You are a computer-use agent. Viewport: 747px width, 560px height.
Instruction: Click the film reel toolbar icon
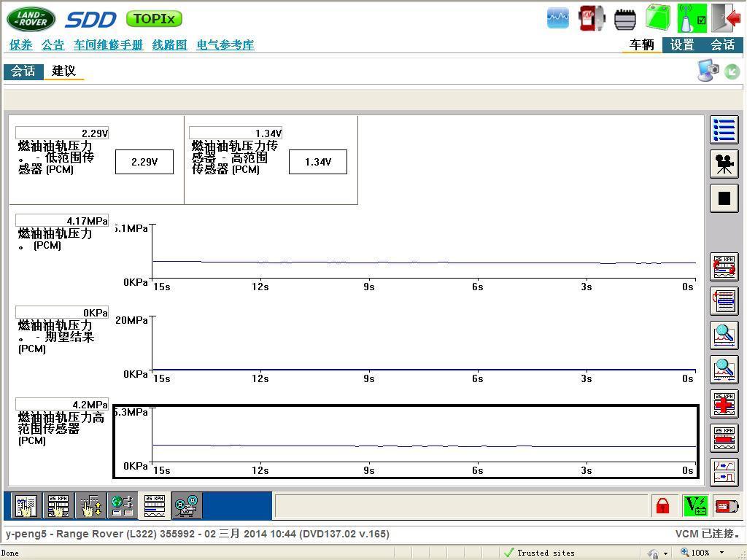[187, 505]
